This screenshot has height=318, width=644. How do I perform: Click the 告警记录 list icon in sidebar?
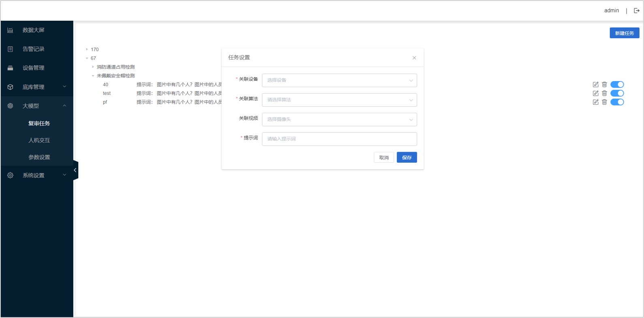pyautogui.click(x=10, y=49)
